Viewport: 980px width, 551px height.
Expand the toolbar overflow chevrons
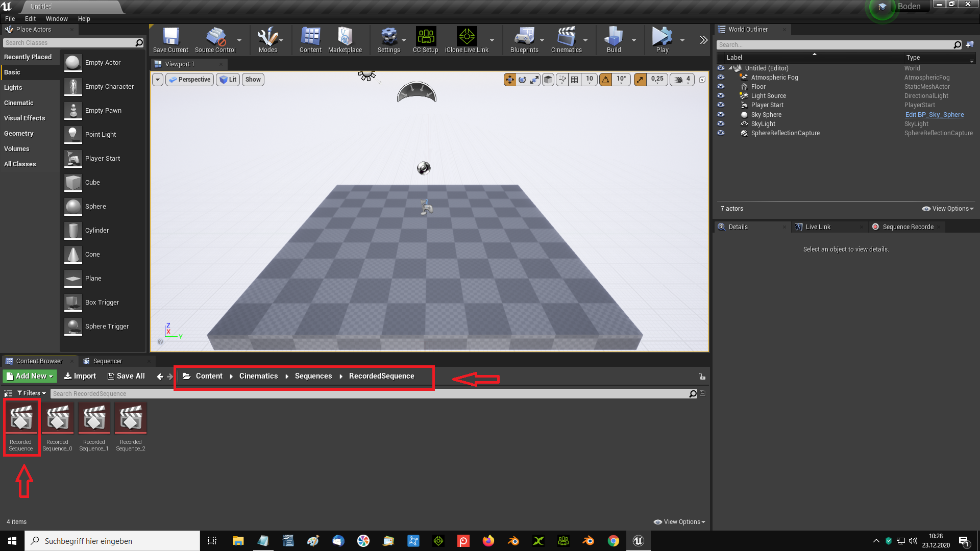point(704,40)
